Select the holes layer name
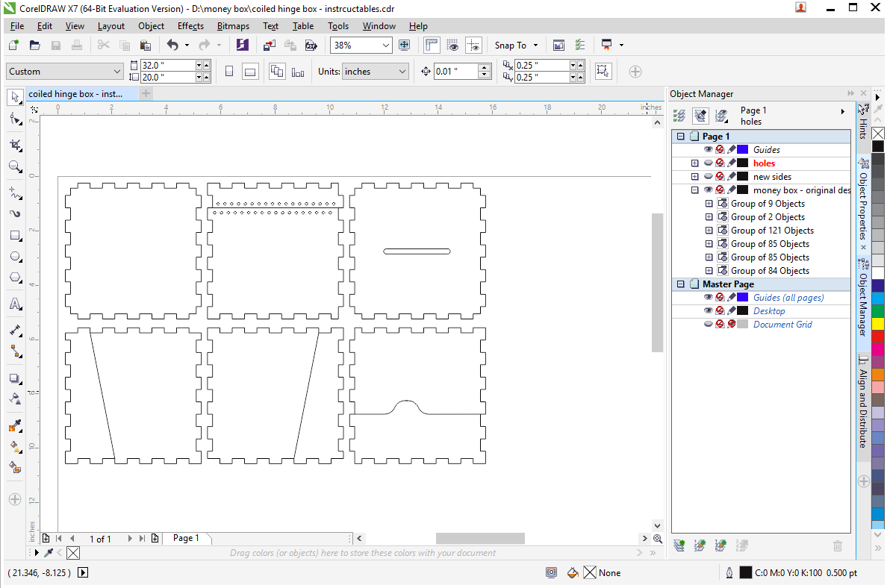Screen dimensions: 887x588 764,163
